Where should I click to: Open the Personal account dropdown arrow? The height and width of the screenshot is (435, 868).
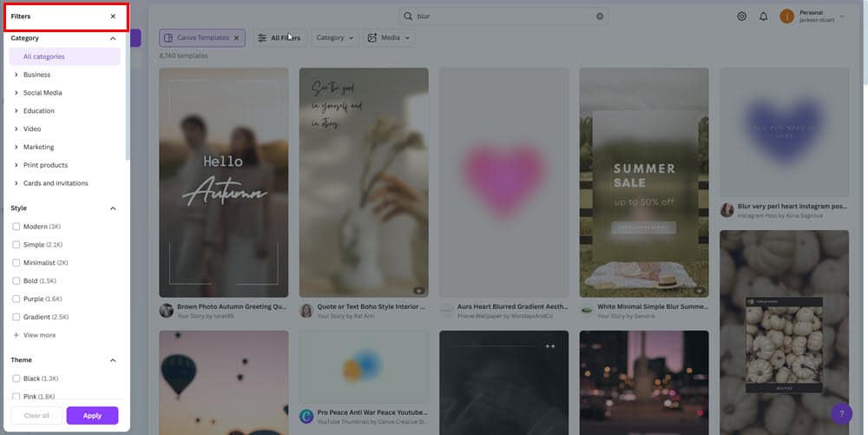(x=841, y=16)
